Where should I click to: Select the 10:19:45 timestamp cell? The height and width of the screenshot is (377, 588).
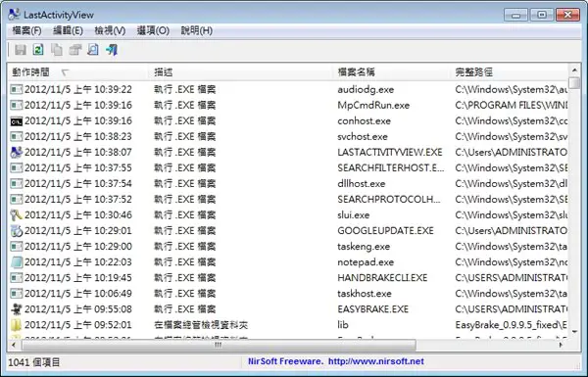(x=78, y=278)
